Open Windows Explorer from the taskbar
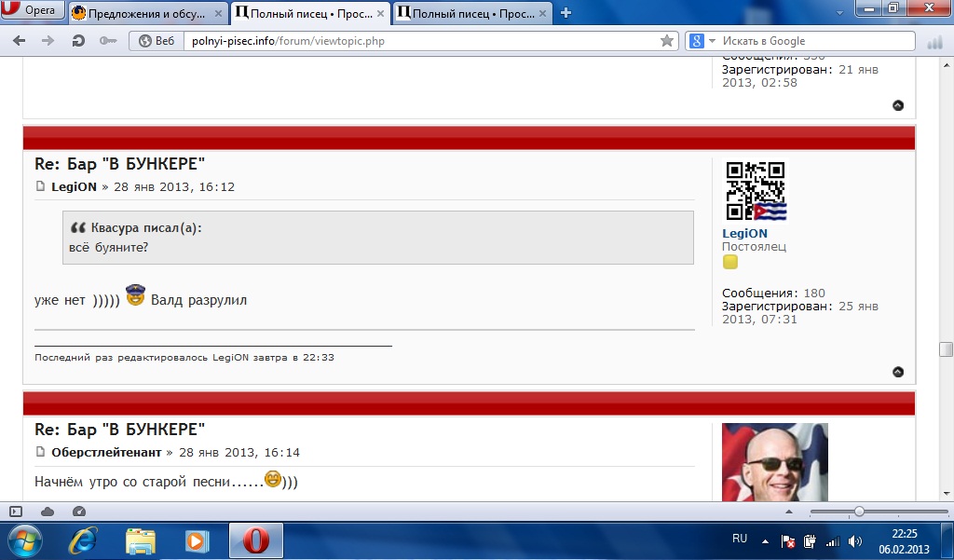Viewport: 954px width, 560px height. tap(140, 541)
